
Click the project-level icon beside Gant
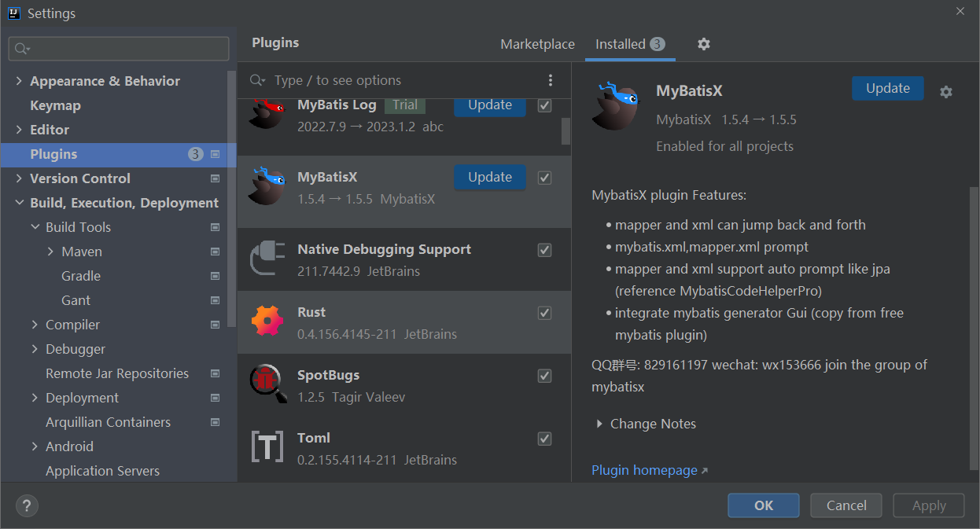[x=215, y=300]
